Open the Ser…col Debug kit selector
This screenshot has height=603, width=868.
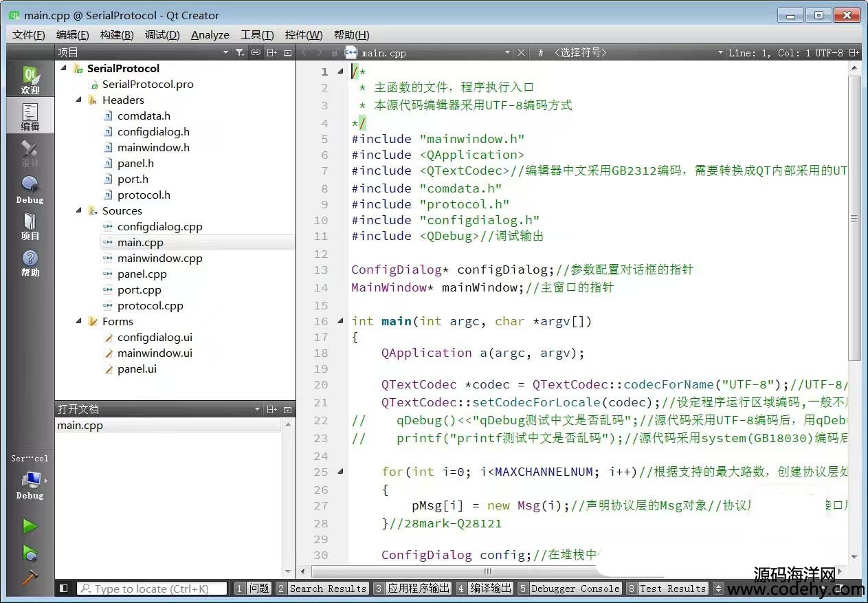pyautogui.click(x=30, y=478)
